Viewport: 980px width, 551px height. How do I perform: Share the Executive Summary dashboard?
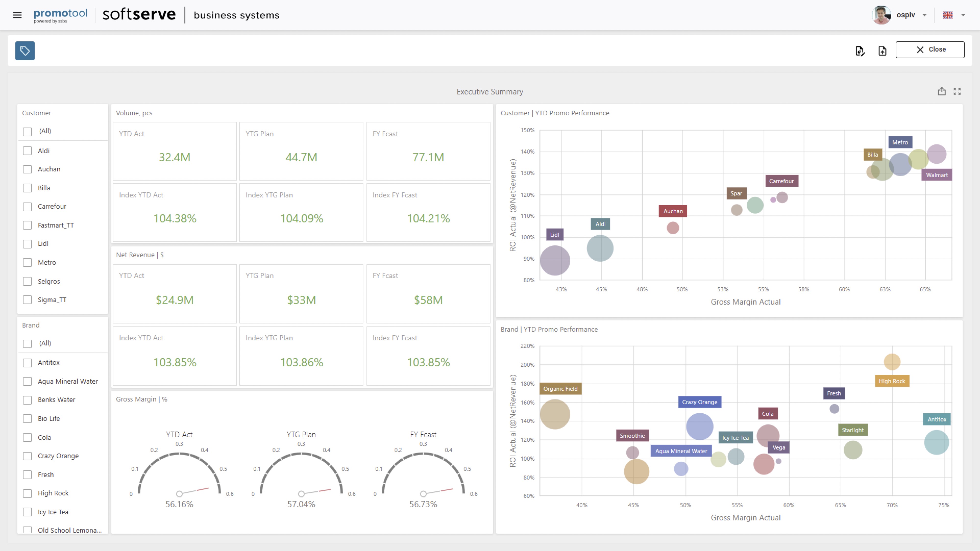tap(942, 91)
